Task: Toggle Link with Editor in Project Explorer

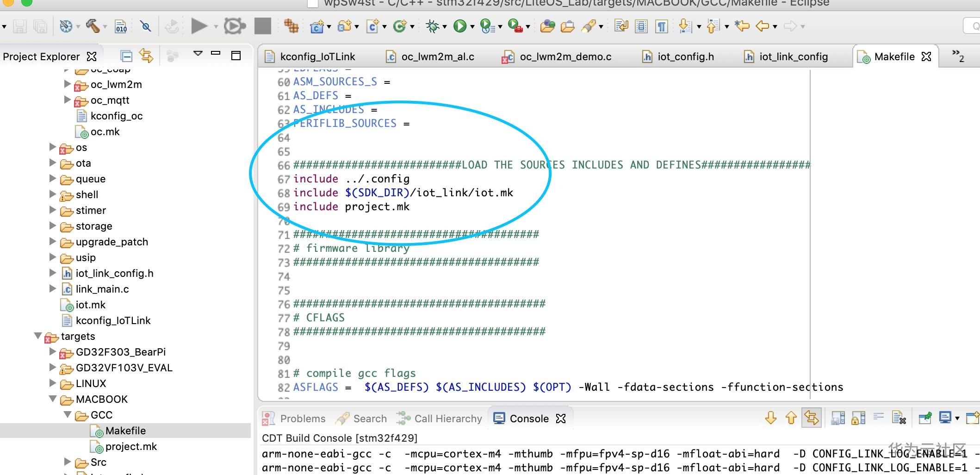Action: [147, 55]
